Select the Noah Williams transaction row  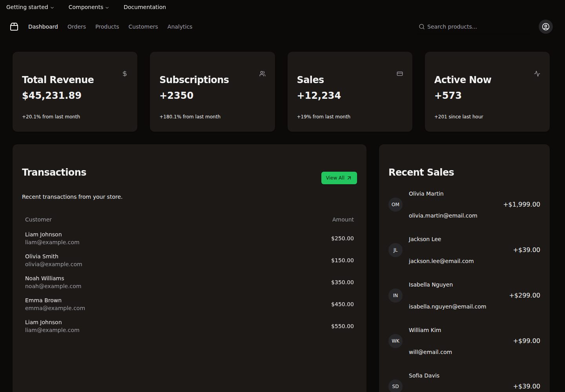click(190, 282)
